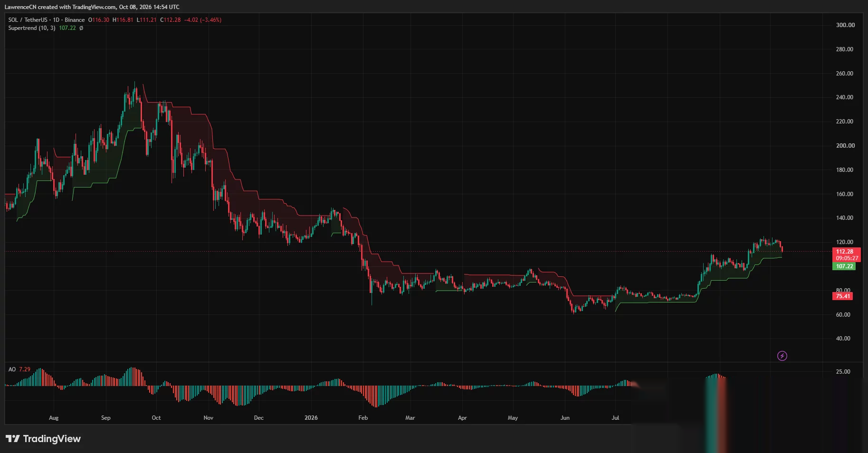This screenshot has height=453, width=868.
Task: Click the Aug label on time axis
Action: [54, 418]
